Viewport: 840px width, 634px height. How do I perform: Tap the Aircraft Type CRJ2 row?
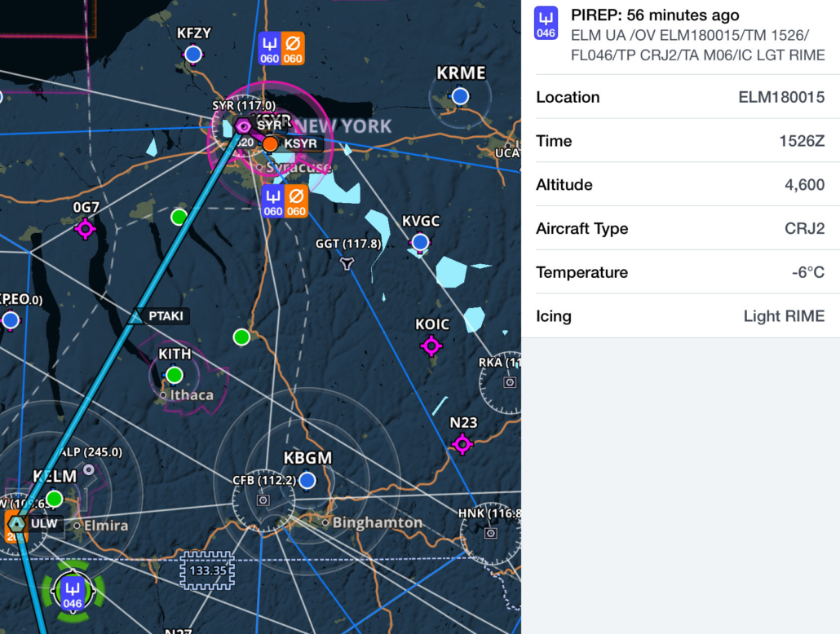coord(680,229)
